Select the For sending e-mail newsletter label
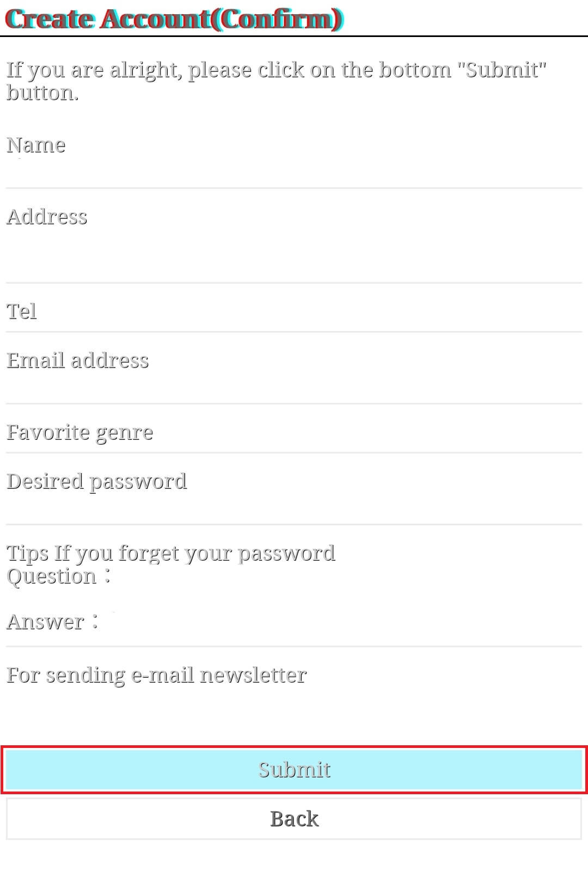The image size is (588, 871). [x=156, y=675]
